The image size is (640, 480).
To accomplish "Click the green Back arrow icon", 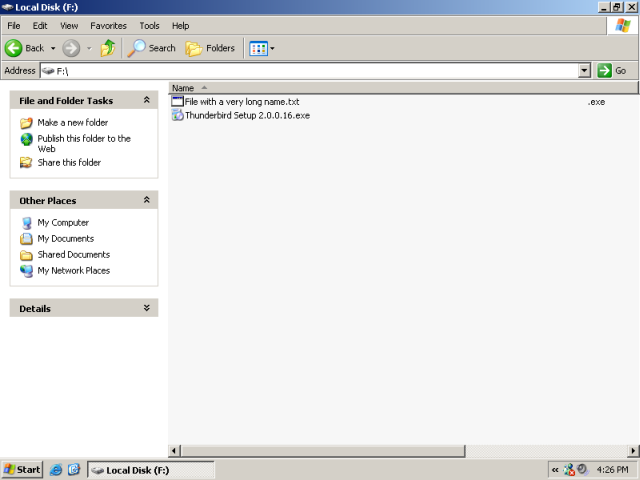I will click(13, 48).
